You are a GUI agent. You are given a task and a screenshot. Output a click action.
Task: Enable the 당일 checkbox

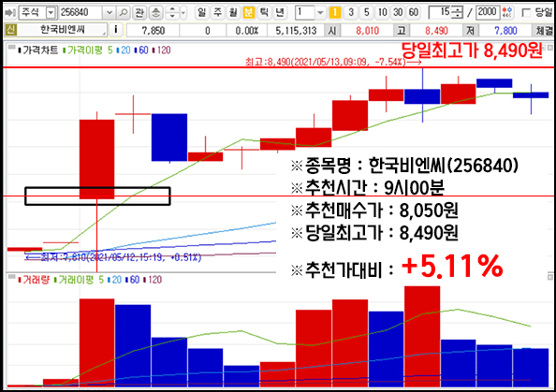click(526, 13)
